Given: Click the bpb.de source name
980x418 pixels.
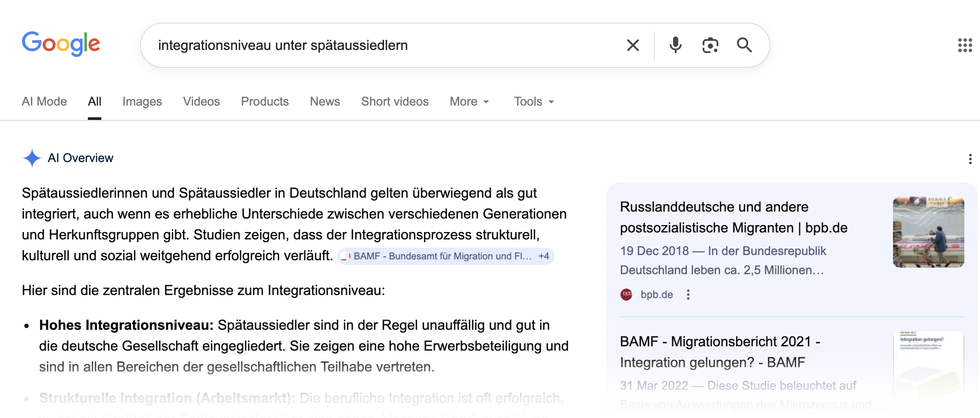Looking at the screenshot, I should pos(657,295).
